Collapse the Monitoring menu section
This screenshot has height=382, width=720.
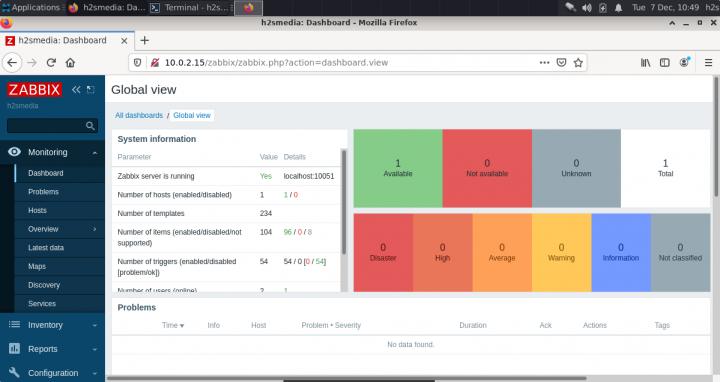pos(95,152)
